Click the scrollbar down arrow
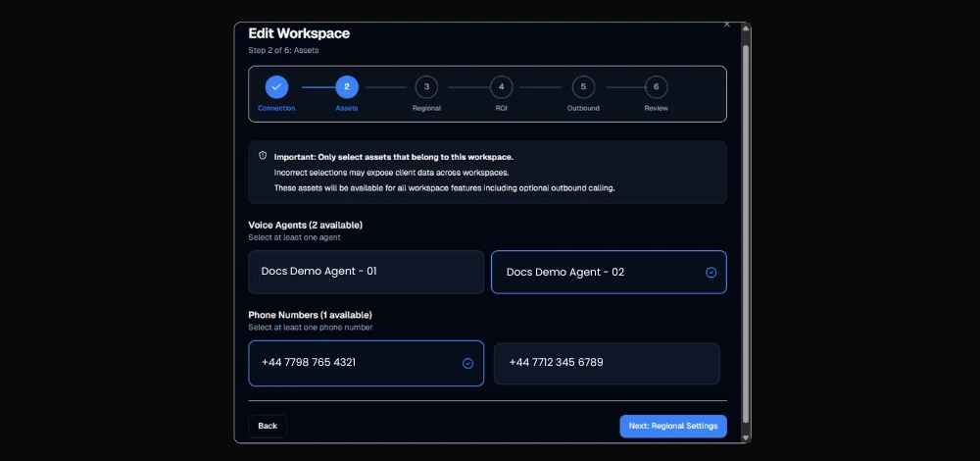The height and width of the screenshot is (461, 980). point(745,436)
